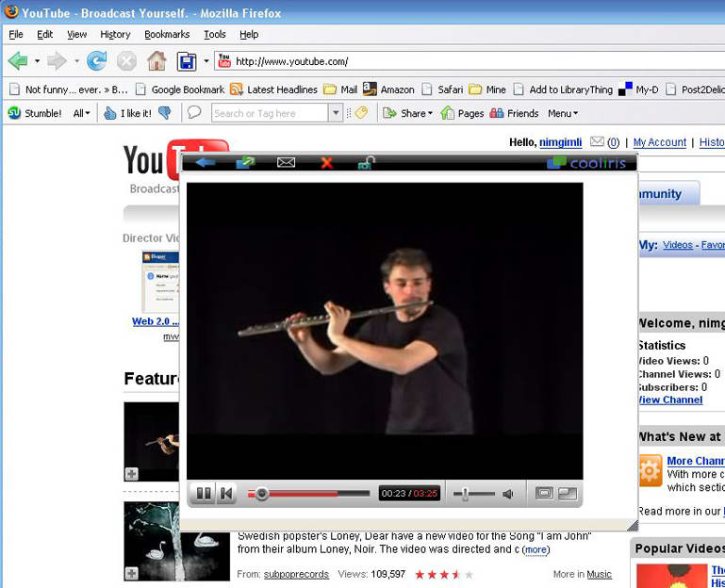Image resolution: width=725 pixels, height=588 pixels.
Task: Open the StumbleUpon Share dropdown
Action: click(x=408, y=113)
